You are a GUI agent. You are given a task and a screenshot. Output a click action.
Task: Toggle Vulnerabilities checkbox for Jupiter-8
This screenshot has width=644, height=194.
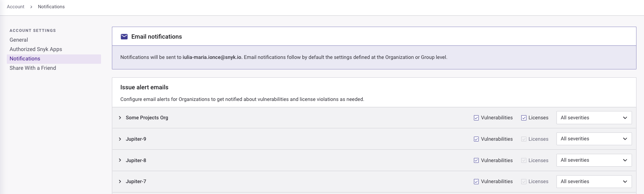point(476,160)
